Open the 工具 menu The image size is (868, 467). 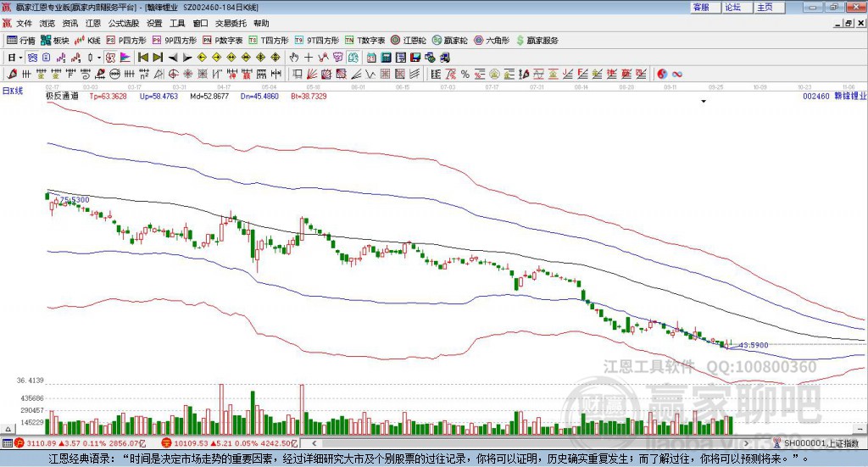point(177,23)
